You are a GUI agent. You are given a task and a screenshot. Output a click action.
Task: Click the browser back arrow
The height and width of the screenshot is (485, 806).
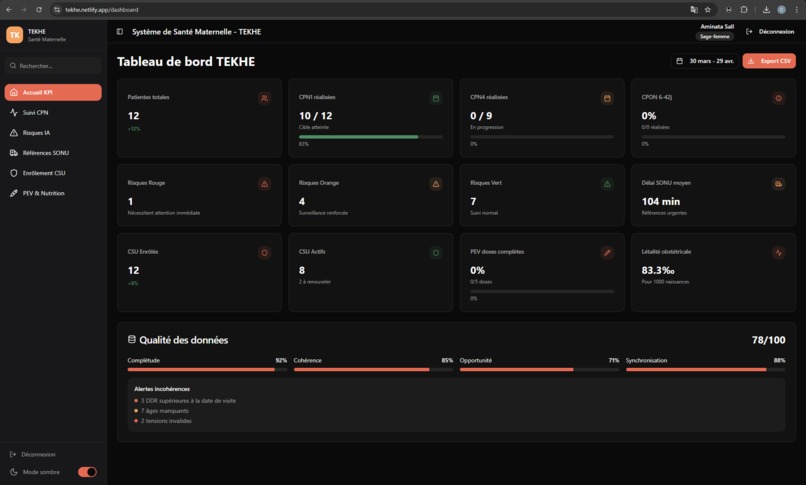click(9, 10)
